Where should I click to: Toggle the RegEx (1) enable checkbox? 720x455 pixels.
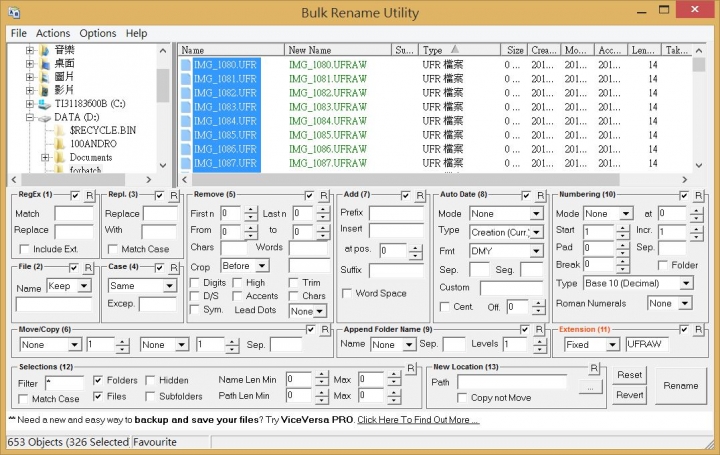point(75,196)
